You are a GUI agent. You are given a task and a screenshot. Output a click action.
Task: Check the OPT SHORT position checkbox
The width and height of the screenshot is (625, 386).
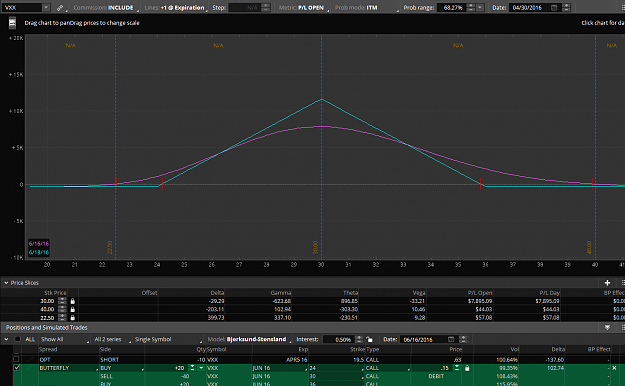17,359
